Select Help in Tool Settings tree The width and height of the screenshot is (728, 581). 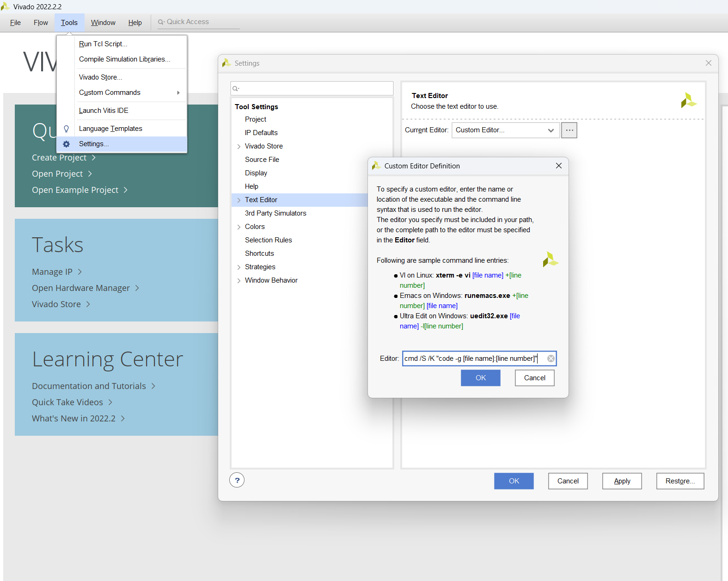click(x=251, y=186)
